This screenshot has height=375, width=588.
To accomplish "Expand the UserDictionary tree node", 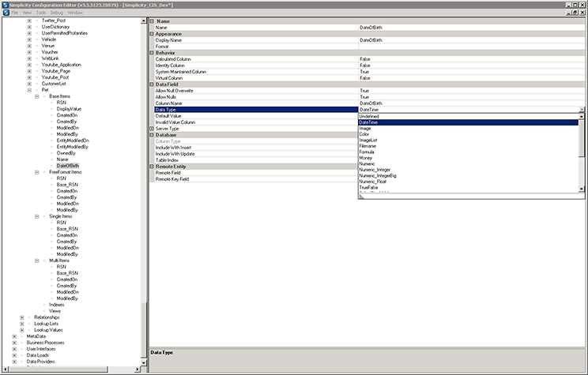I will [x=29, y=27].
